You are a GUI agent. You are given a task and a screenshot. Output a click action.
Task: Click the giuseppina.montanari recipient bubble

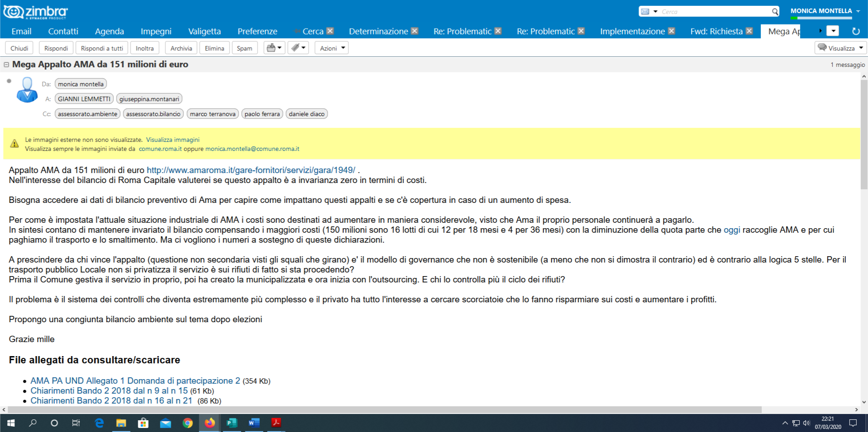pos(149,99)
